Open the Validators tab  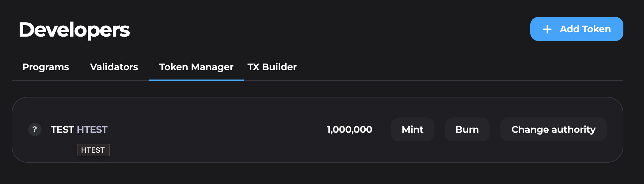pos(114,67)
